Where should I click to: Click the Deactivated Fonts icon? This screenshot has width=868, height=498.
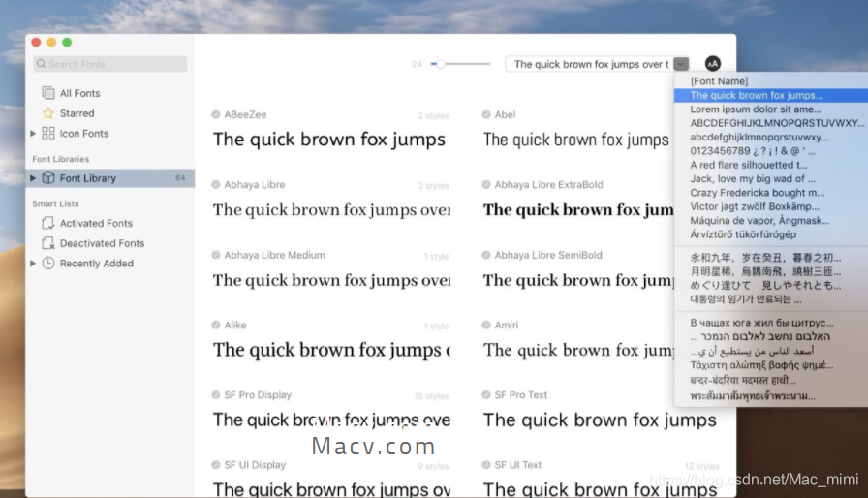point(48,243)
